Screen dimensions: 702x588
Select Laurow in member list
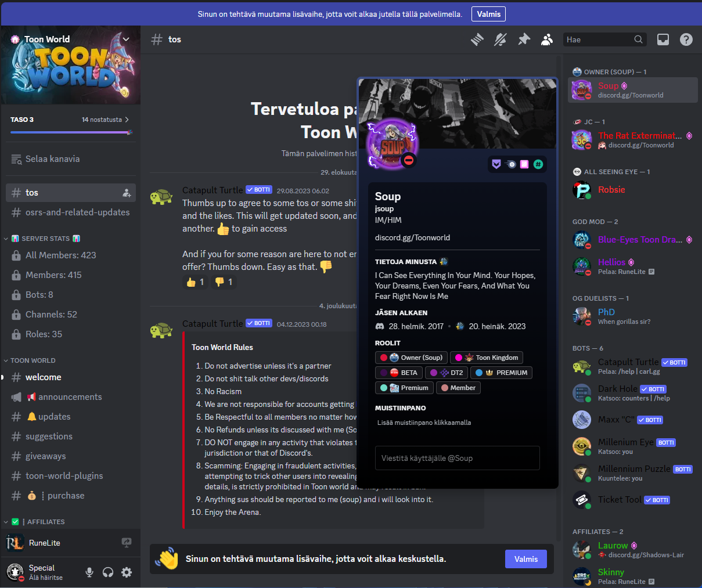pyautogui.click(x=633, y=550)
